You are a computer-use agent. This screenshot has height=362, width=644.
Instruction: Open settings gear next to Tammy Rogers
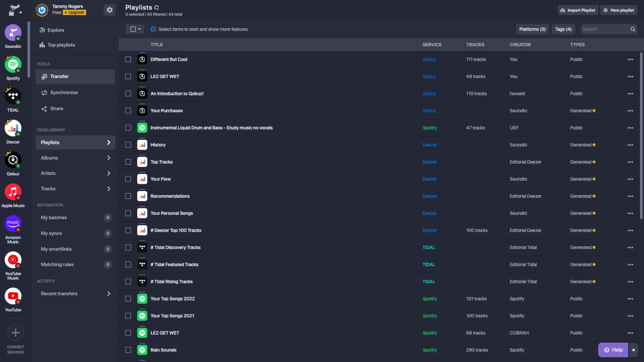[x=109, y=10]
